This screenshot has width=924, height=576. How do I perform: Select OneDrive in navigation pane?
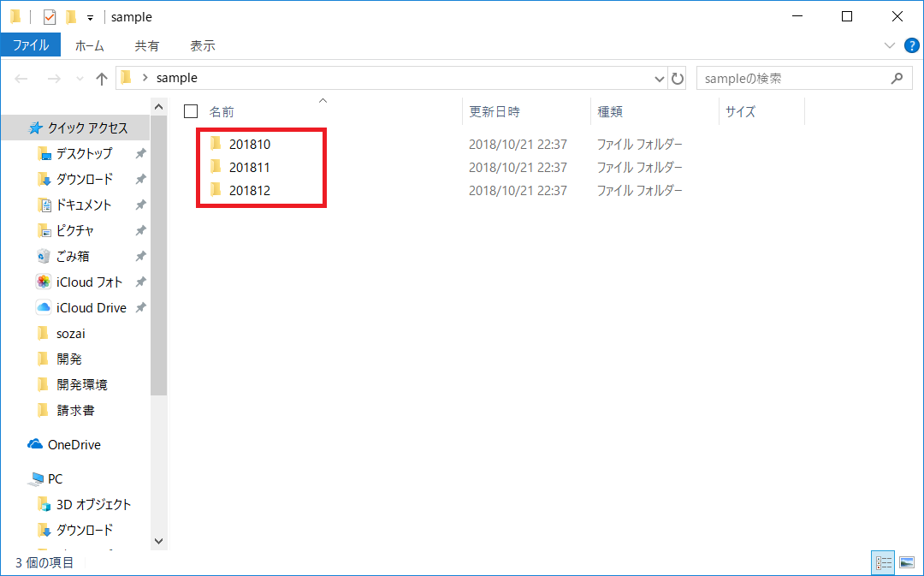(74, 444)
